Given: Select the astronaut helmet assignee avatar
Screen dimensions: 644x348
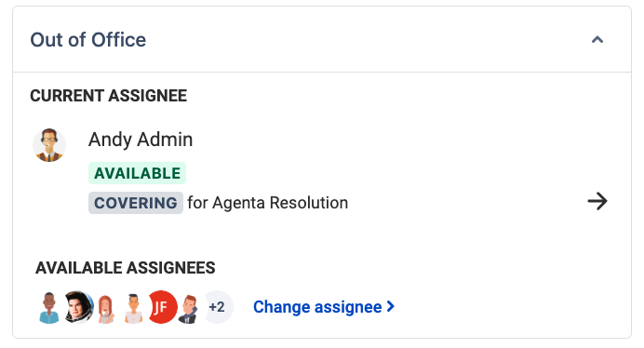Looking at the screenshot, I should click(77, 307).
